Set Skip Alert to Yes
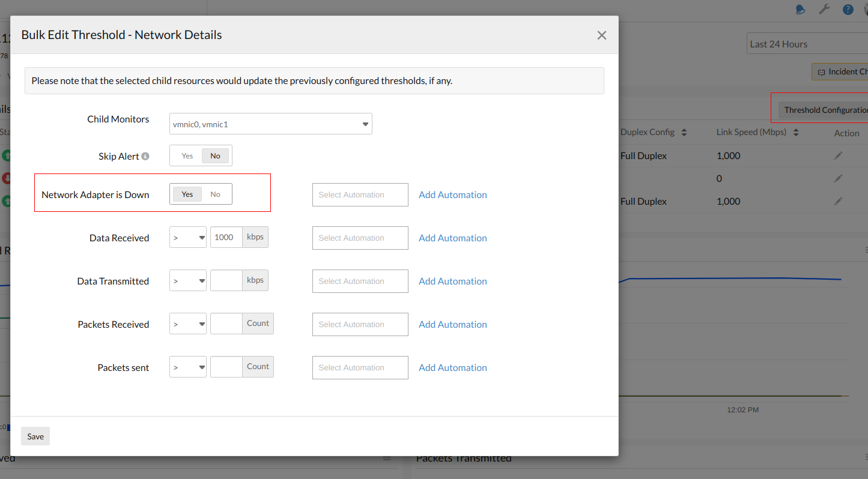This screenshot has height=479, width=868. [187, 156]
